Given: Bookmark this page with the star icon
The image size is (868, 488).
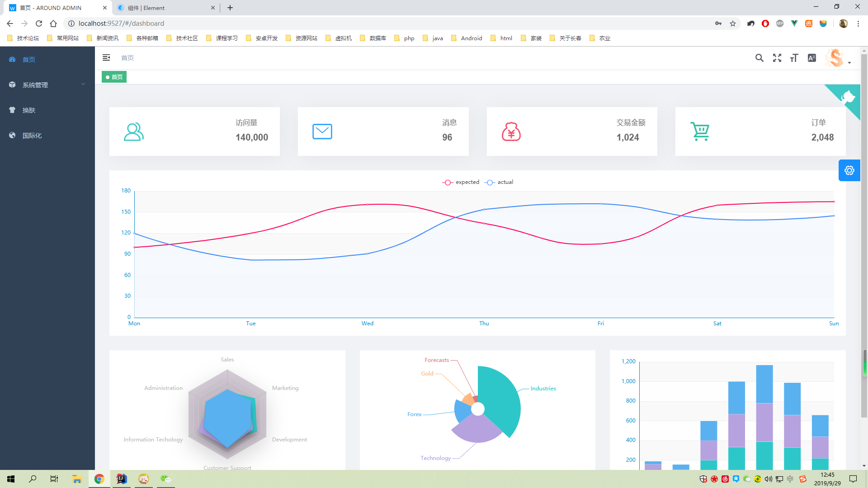Looking at the screenshot, I should point(733,23).
